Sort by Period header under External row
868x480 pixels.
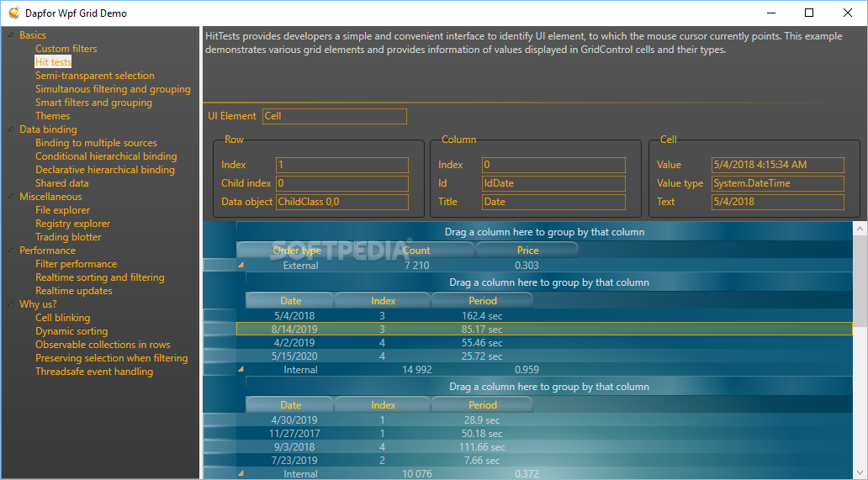482,301
